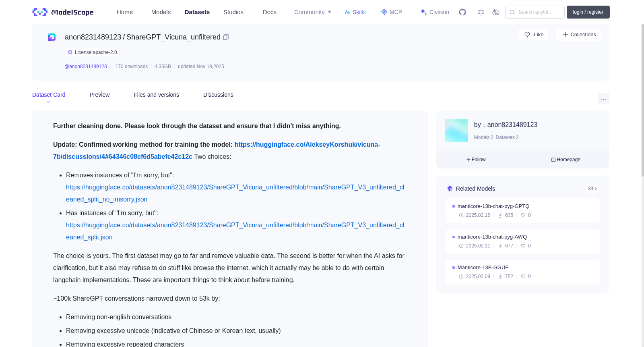The width and height of the screenshot is (644, 347).
Task: Focus the search input field
Action: 535,12
